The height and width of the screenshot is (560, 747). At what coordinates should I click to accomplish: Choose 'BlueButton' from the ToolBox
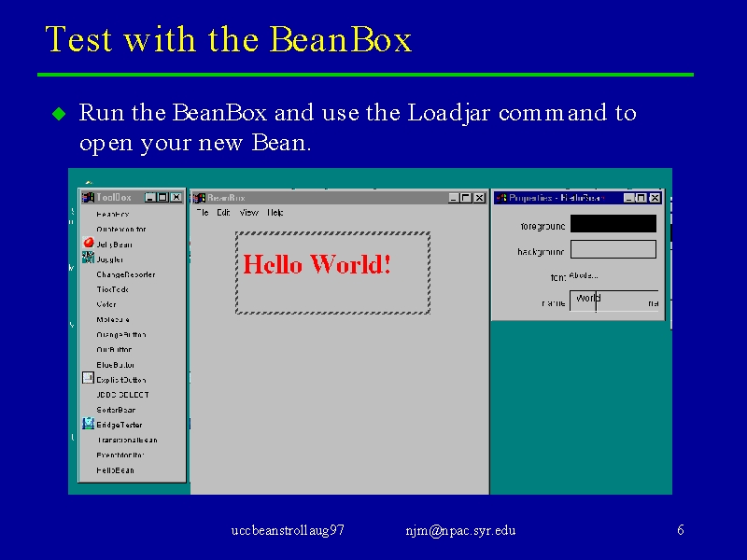pos(115,365)
